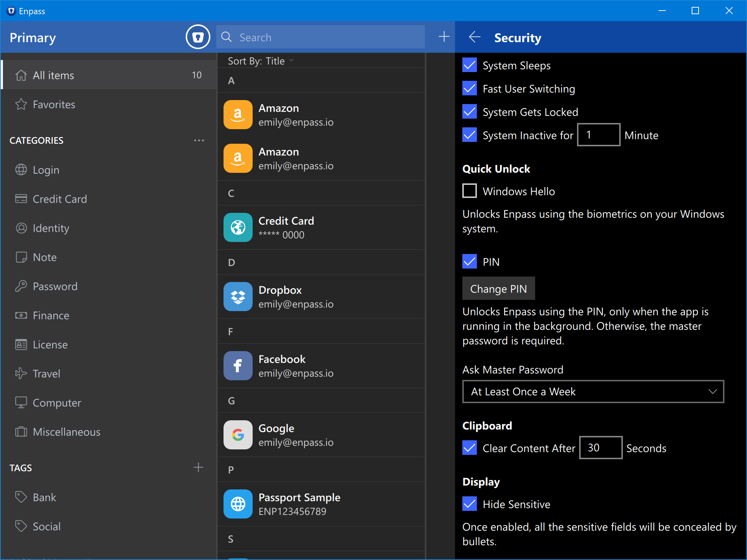The height and width of the screenshot is (560, 747).
Task: Minimize the Enpass window
Action: coord(662,11)
